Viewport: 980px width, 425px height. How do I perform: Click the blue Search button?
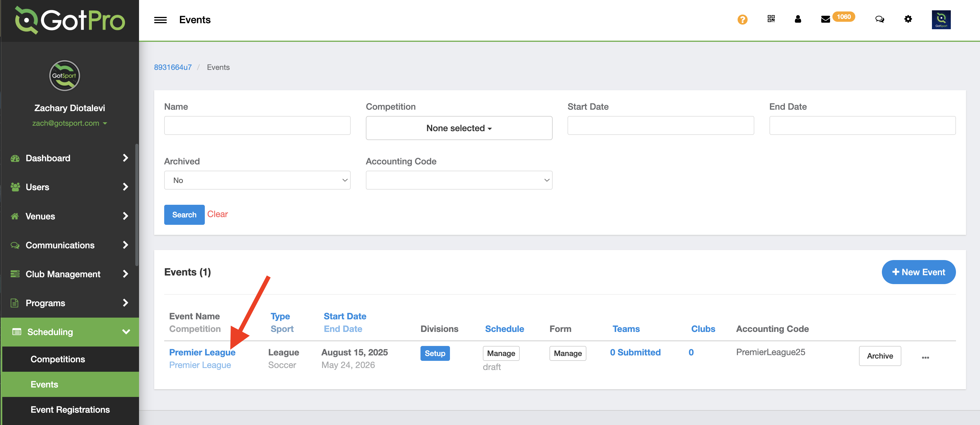pos(184,215)
